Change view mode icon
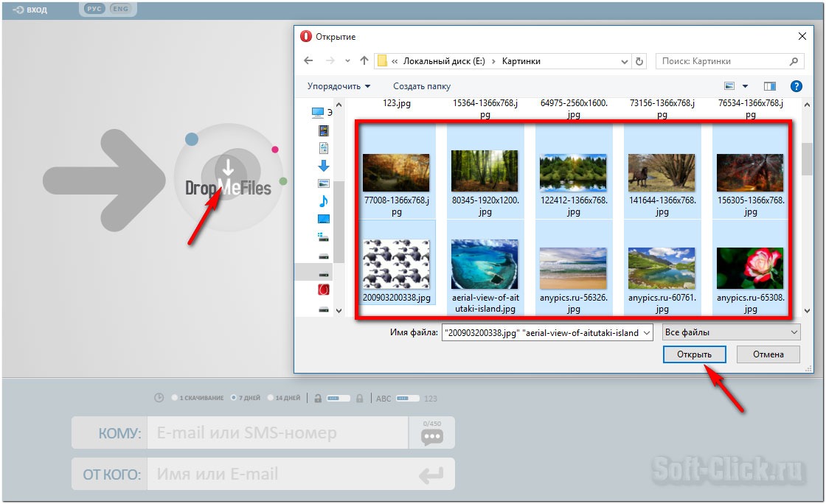The height and width of the screenshot is (504, 826). (729, 85)
